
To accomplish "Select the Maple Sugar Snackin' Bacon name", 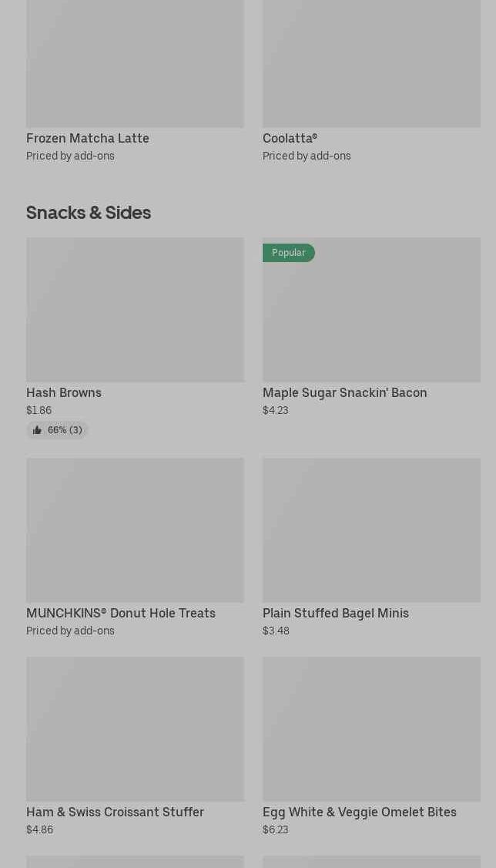I will (344, 393).
